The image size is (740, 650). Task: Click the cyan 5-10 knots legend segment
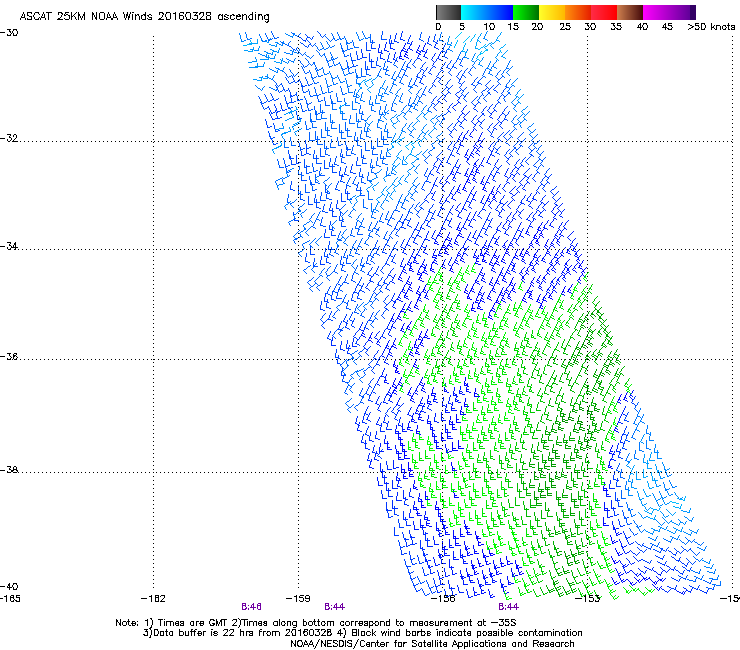pos(474,12)
